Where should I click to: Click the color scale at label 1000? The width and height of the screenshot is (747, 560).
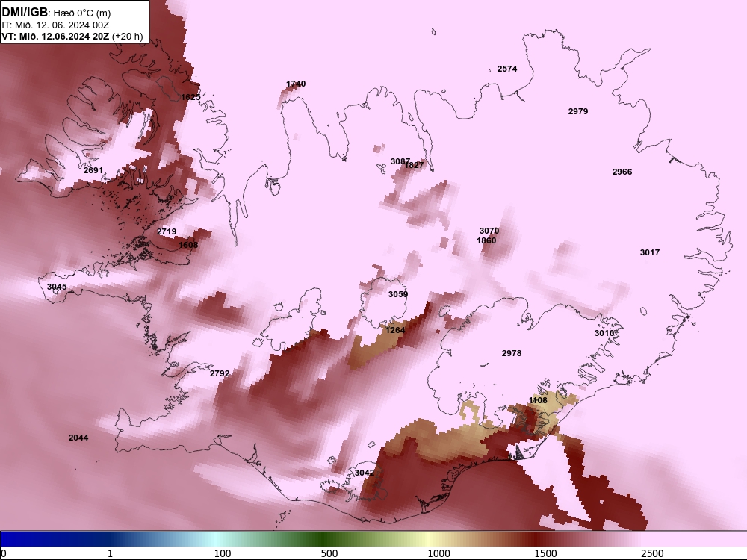coord(438,553)
